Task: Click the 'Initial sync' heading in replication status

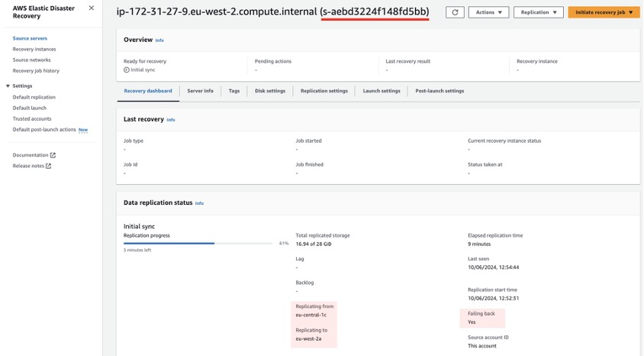Action: point(139,226)
